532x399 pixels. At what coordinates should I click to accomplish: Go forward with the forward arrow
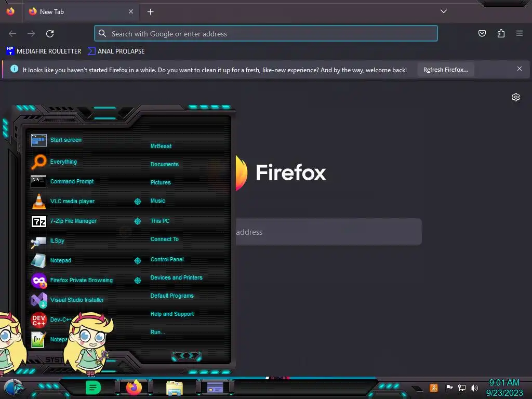(x=31, y=34)
